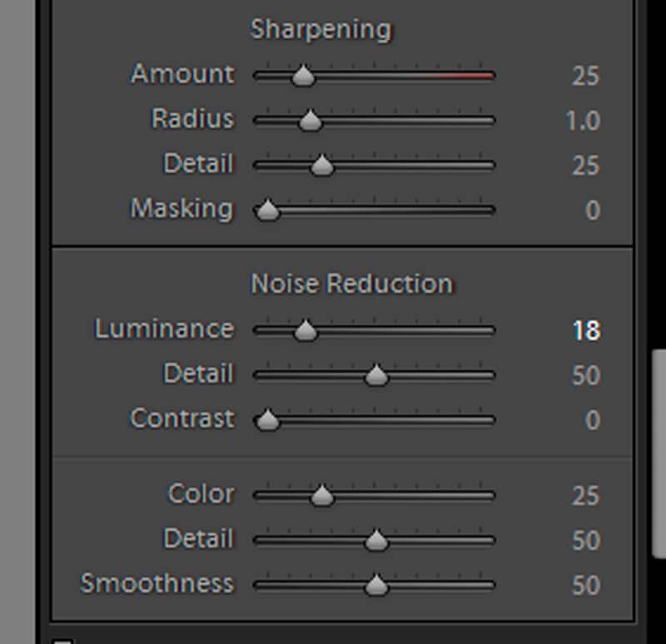Click the Luminance Contrast slider handle
666x644 pixels.
tap(267, 420)
